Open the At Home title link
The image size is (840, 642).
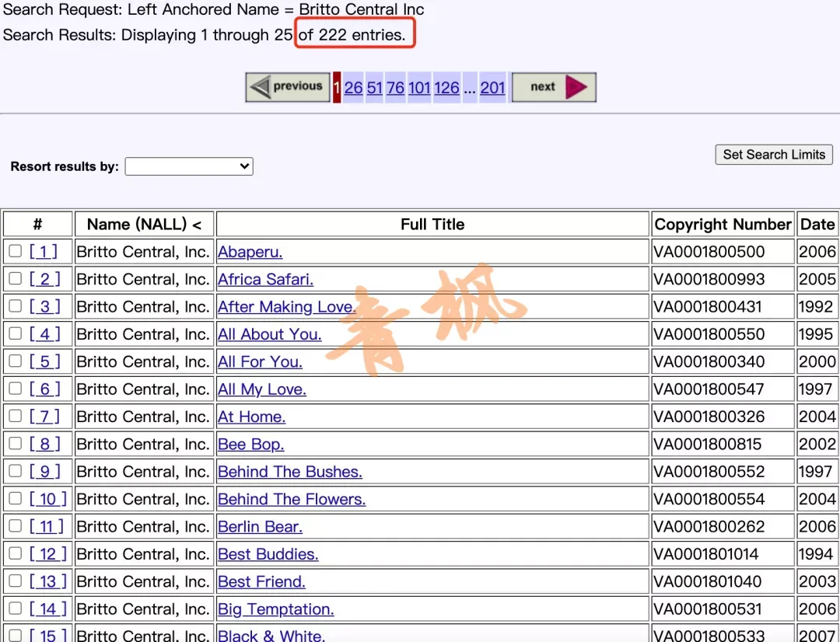coord(252,417)
